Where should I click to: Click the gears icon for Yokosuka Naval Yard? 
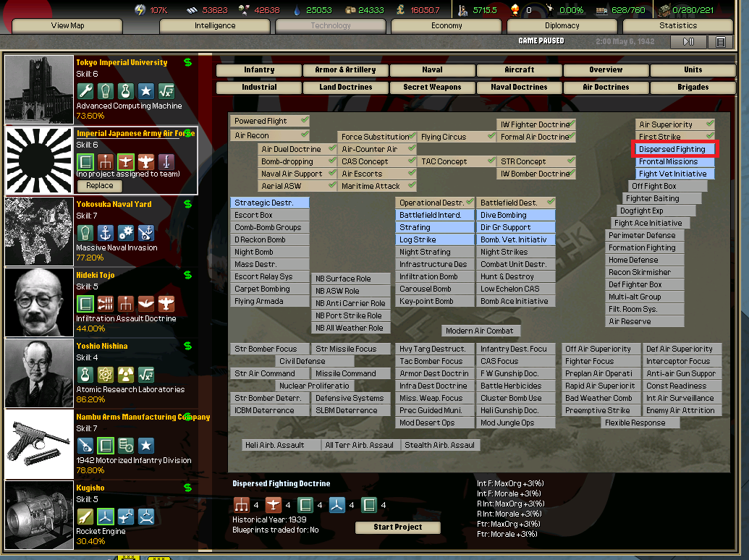tap(126, 233)
